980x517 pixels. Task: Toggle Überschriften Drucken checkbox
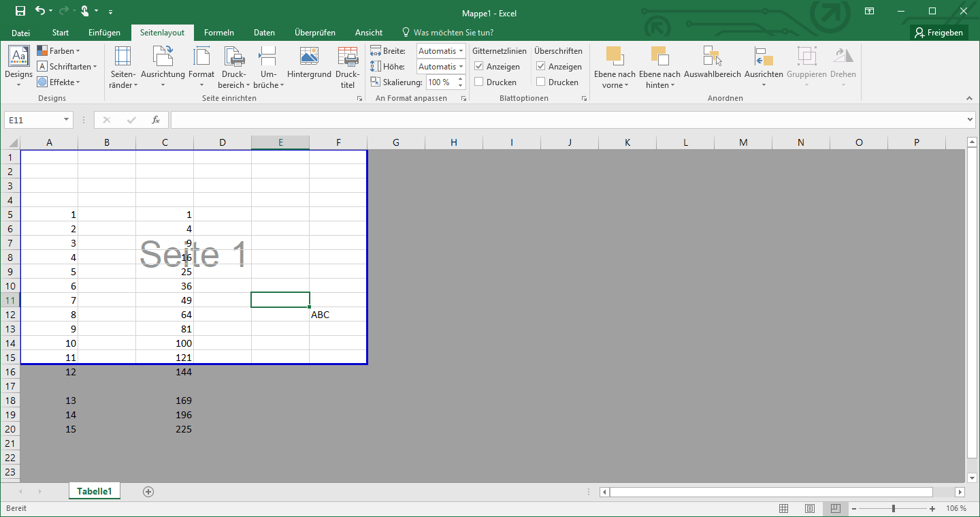[541, 82]
